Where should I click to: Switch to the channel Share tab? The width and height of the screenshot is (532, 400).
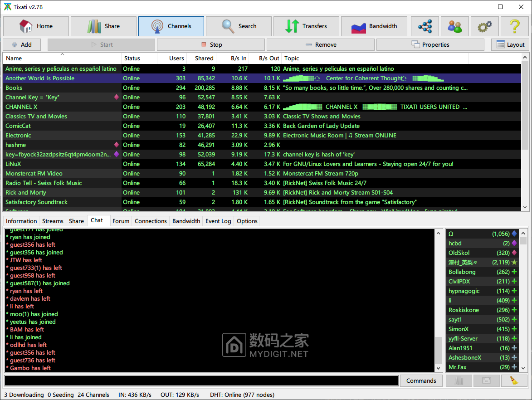pyautogui.click(x=76, y=221)
